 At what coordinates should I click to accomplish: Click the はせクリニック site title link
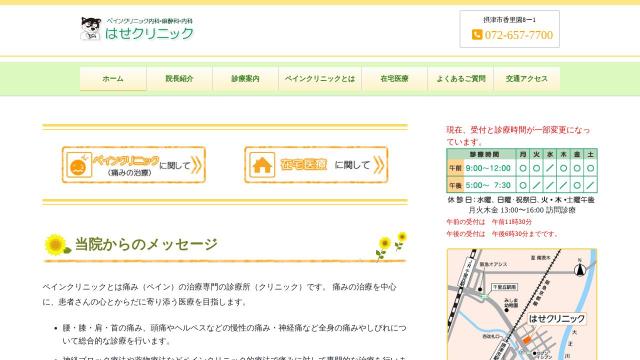tap(149, 33)
